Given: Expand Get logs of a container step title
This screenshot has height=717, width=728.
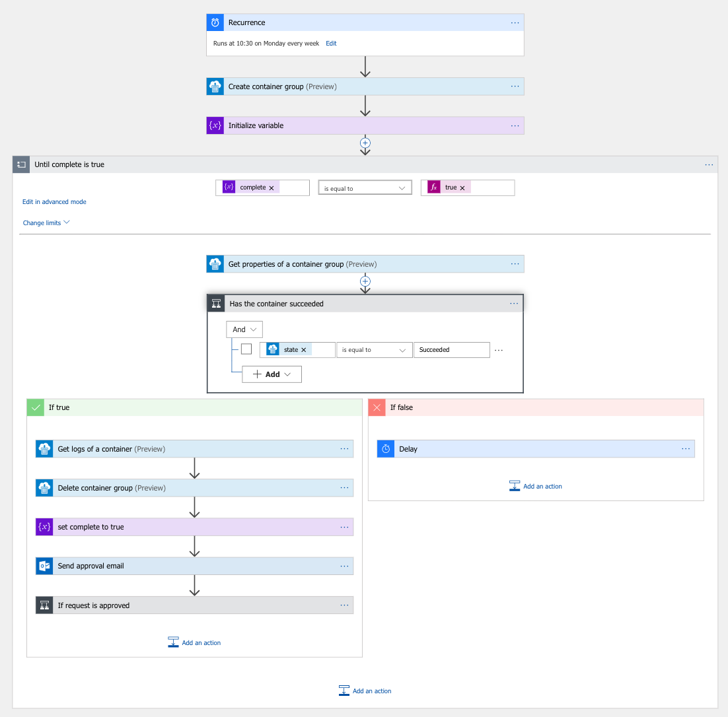Looking at the screenshot, I should [112, 449].
